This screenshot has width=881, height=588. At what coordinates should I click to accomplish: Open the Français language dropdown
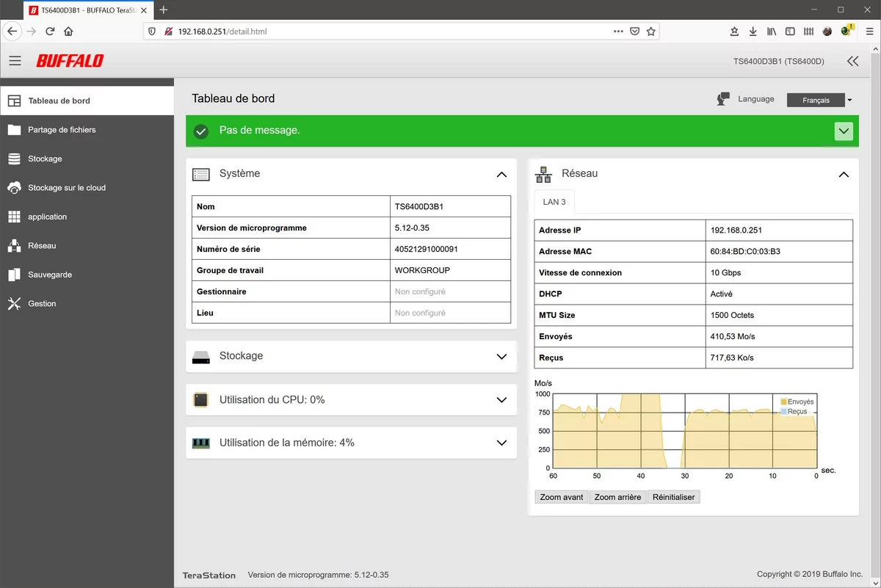[x=819, y=100]
